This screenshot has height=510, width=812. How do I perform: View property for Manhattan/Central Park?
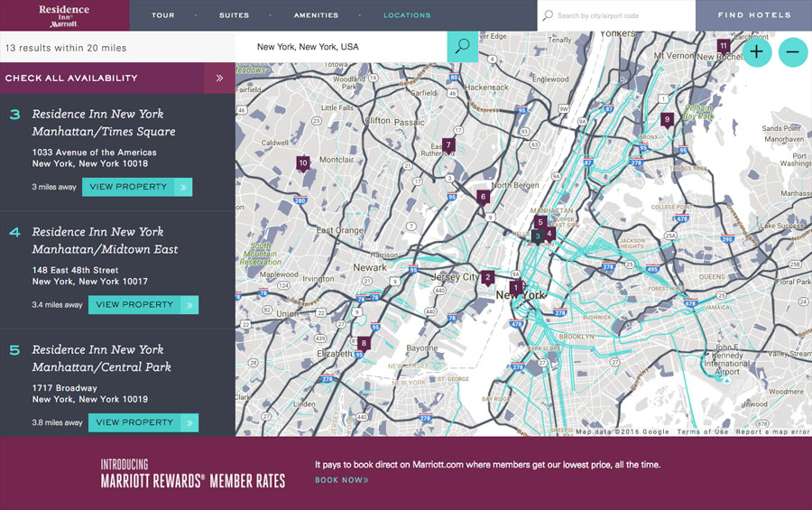pos(143,422)
